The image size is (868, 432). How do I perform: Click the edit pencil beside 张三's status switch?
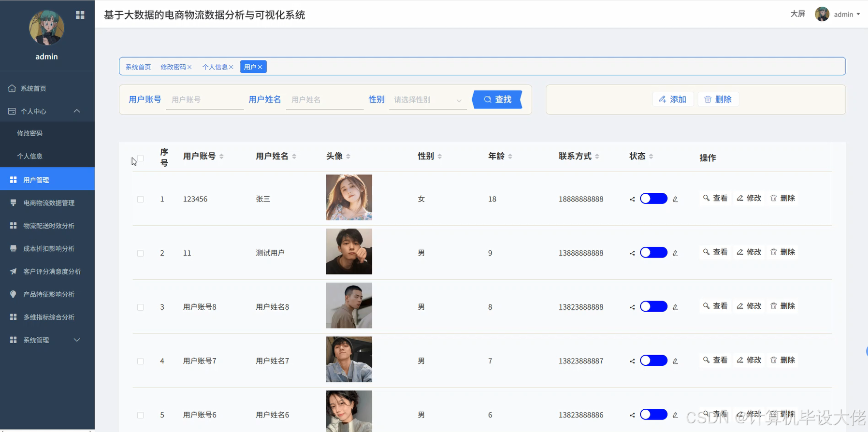pos(675,199)
